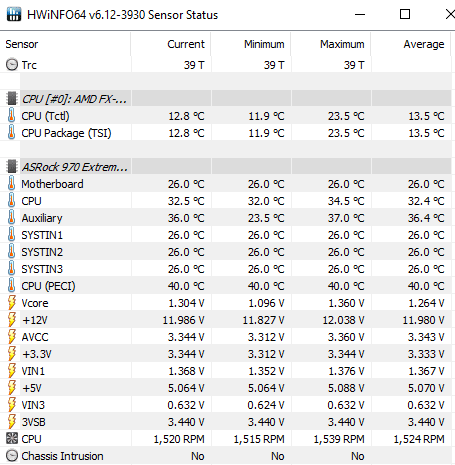Click the HWiNFO64 app icon in title bar

pos(14,14)
